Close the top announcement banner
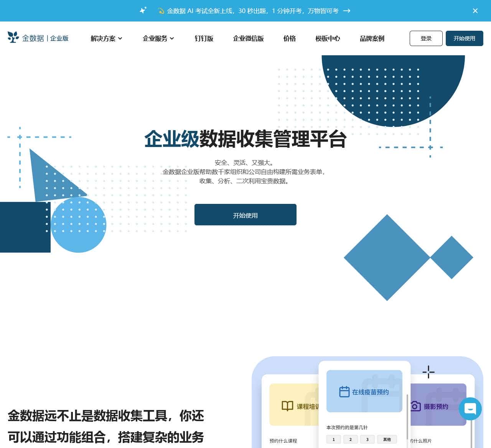This screenshot has height=448, width=491. click(x=475, y=11)
